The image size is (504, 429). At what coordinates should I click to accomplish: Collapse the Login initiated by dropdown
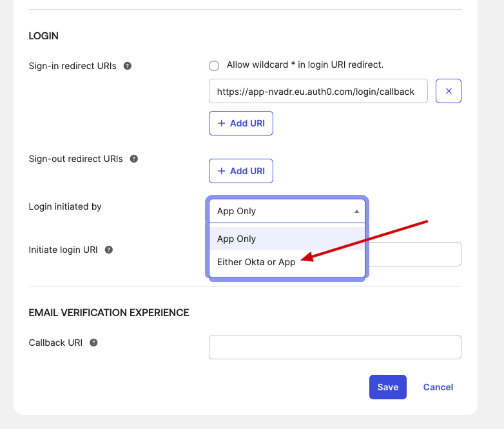[x=286, y=211]
